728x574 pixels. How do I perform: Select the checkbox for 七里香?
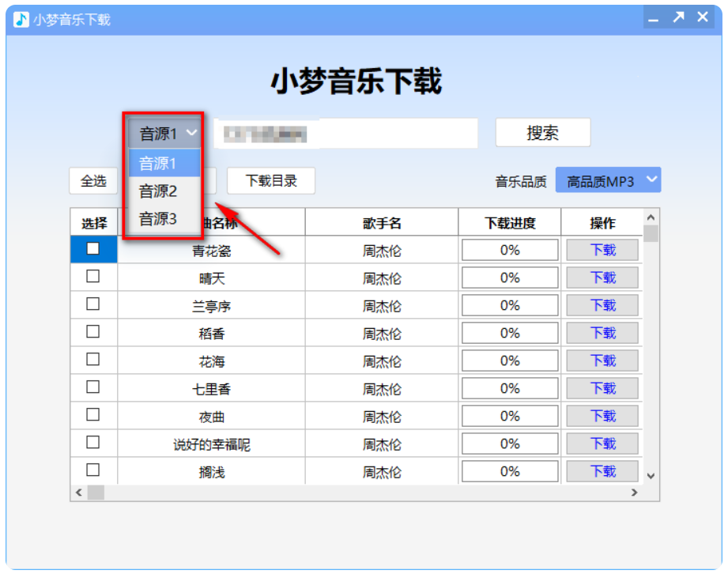pyautogui.click(x=93, y=387)
